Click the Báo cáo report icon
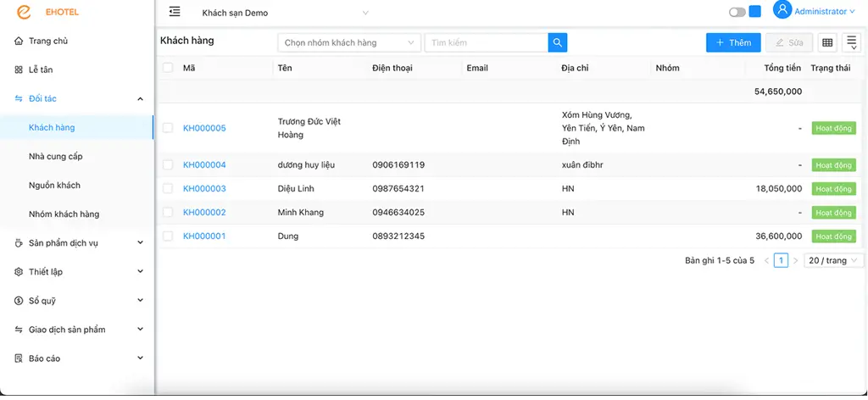 (x=19, y=358)
